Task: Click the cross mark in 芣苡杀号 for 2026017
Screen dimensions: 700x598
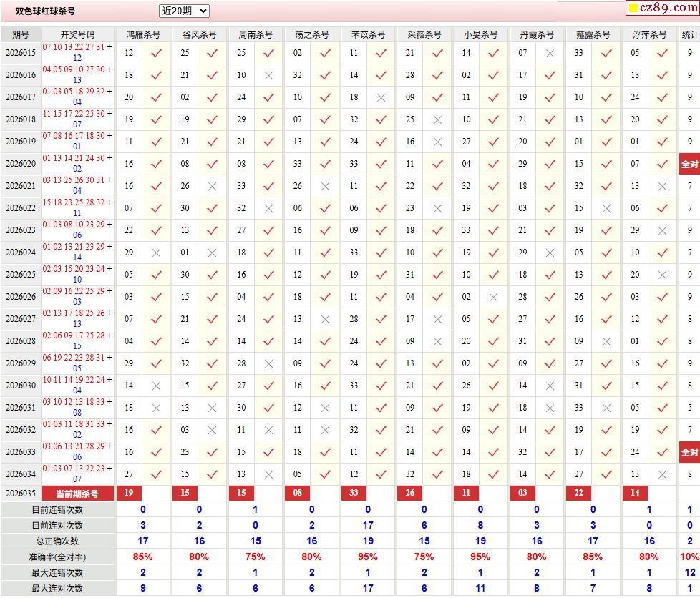Action: [381, 97]
